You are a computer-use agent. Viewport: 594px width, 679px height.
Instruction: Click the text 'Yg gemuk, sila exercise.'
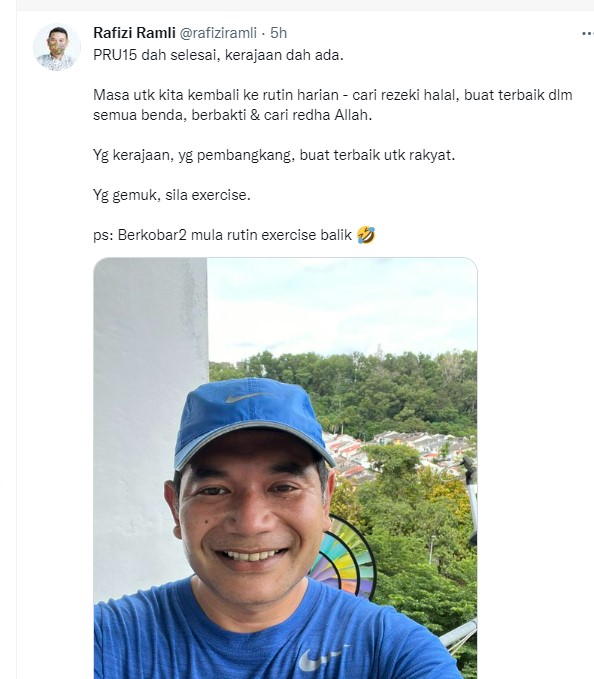point(172,195)
